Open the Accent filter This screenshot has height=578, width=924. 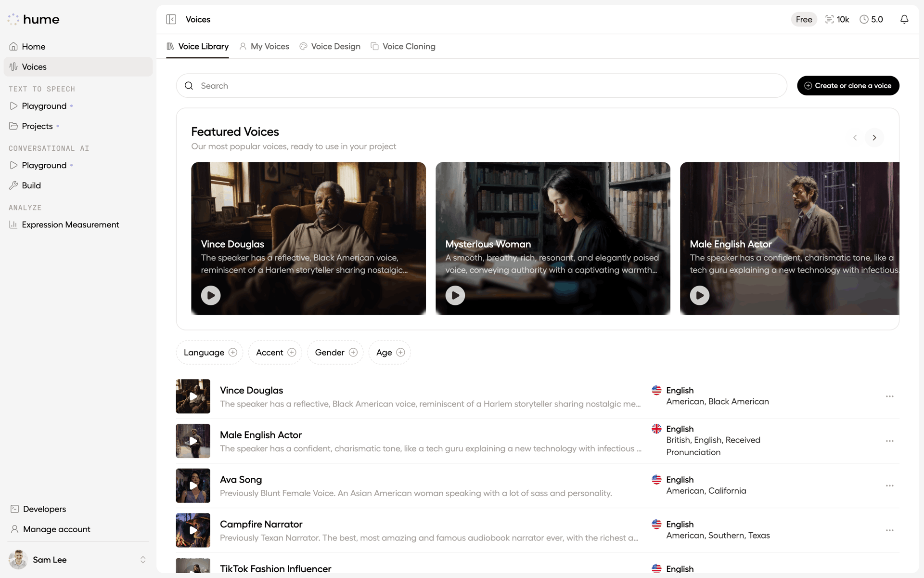[275, 353]
